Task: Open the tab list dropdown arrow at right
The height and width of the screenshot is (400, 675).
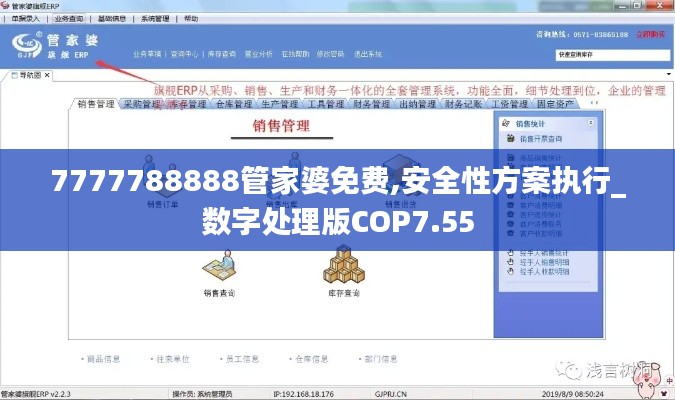Action: [669, 74]
